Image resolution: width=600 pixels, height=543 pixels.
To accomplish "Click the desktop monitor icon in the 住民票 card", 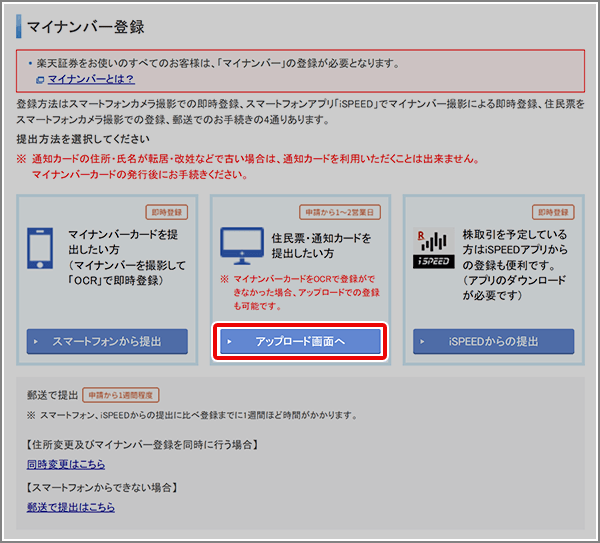I will coord(242,246).
